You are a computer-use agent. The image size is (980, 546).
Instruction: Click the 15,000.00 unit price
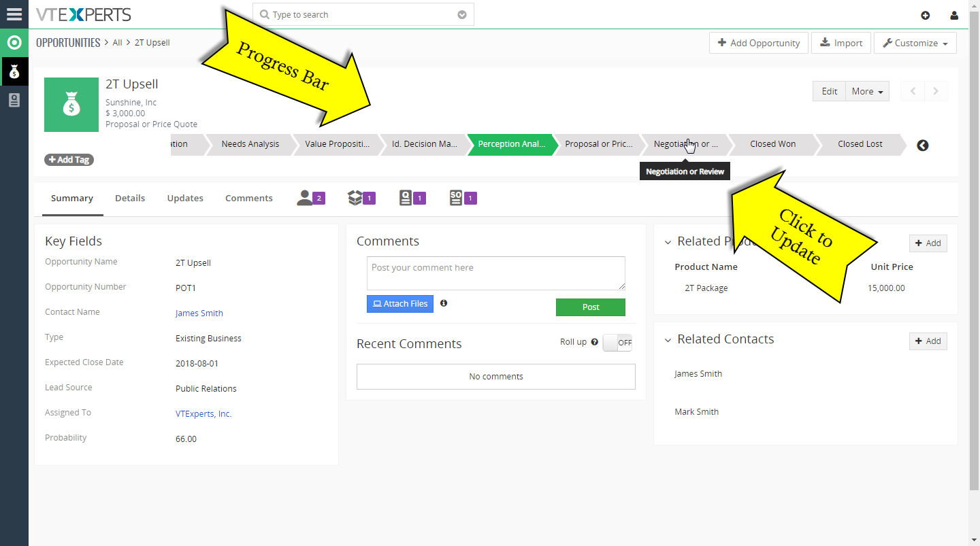(886, 288)
